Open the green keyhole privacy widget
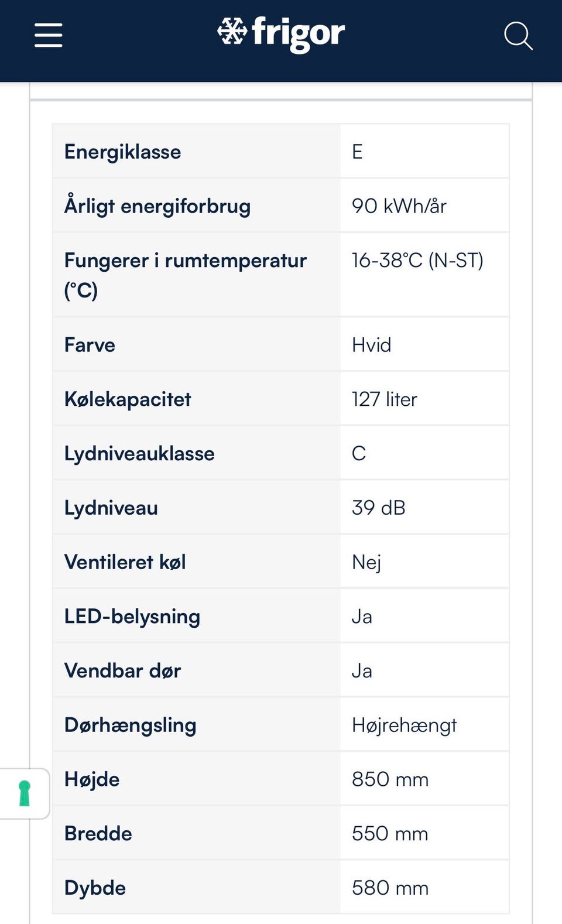562x924 pixels. coord(25,793)
